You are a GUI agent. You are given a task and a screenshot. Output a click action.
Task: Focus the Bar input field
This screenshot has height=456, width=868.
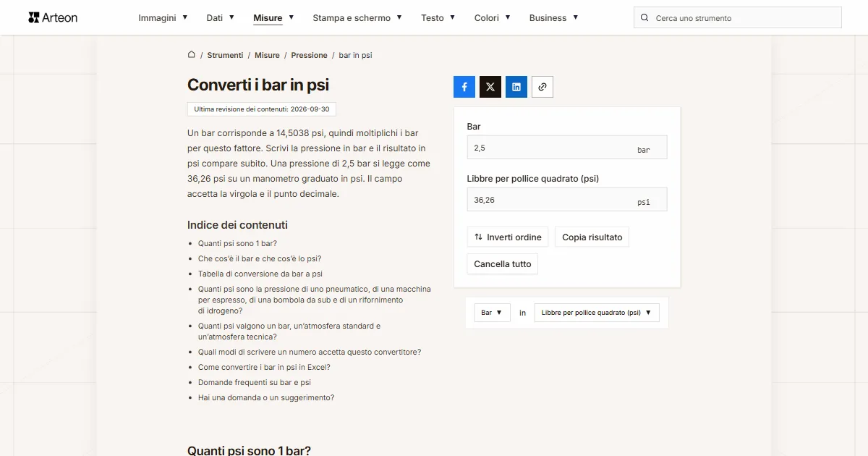click(x=567, y=148)
